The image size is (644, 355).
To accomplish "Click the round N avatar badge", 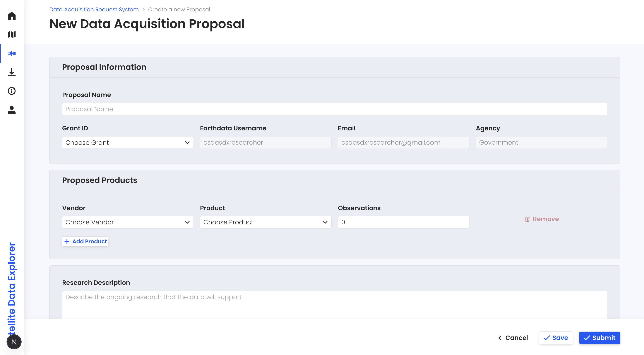I will 14,342.
